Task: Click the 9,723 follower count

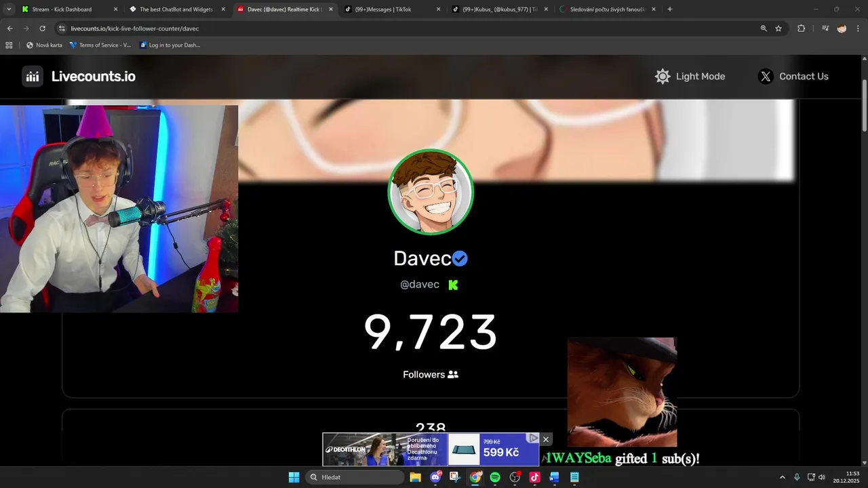Action: point(431,332)
